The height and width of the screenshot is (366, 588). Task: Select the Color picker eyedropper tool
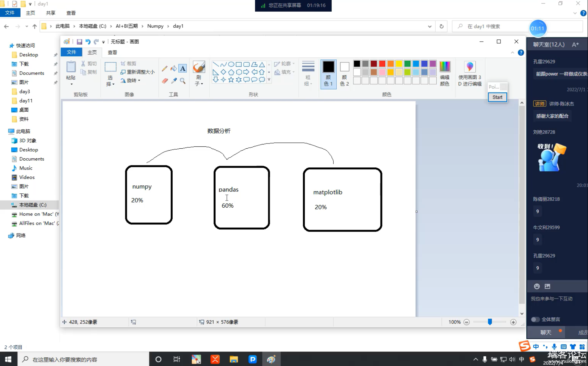[x=174, y=81]
